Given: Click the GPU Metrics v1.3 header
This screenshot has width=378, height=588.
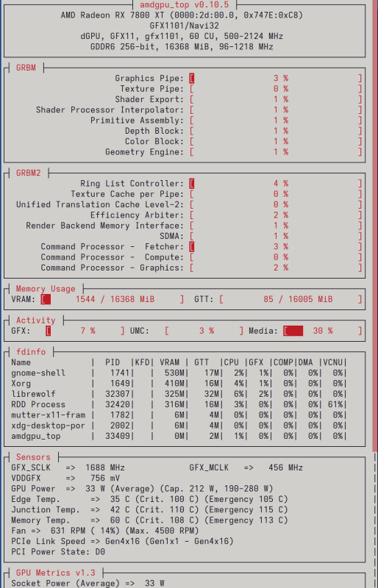Looking at the screenshot, I should pos(56,573).
